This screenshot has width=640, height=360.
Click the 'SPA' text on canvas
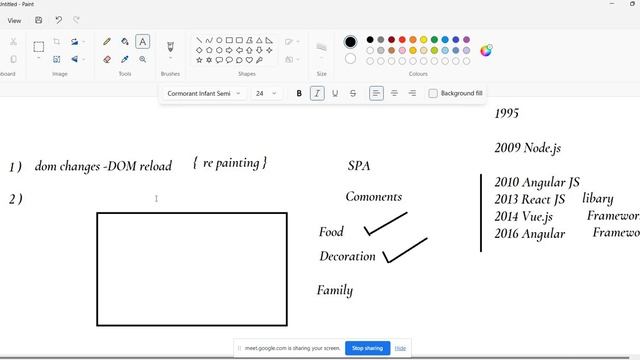pyautogui.click(x=359, y=166)
